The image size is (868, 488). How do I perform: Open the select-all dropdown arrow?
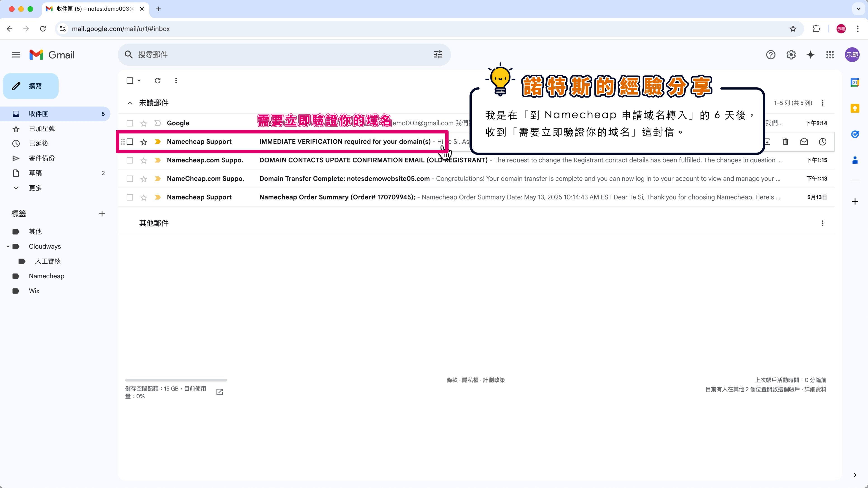[139, 80]
